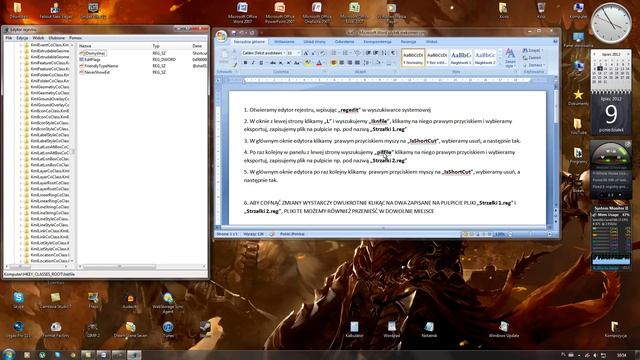Open Notatnik desktop icon
The width and height of the screenshot is (640, 360).
[x=429, y=329]
